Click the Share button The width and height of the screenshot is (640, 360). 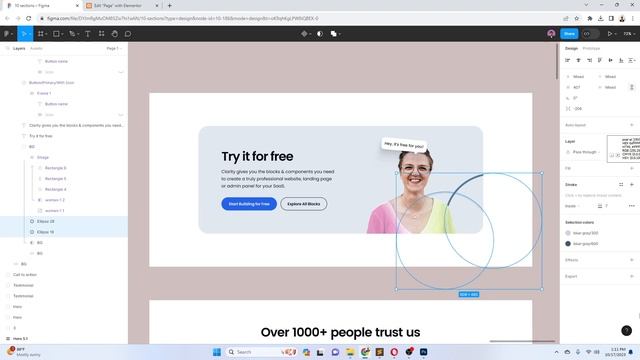[x=569, y=34]
